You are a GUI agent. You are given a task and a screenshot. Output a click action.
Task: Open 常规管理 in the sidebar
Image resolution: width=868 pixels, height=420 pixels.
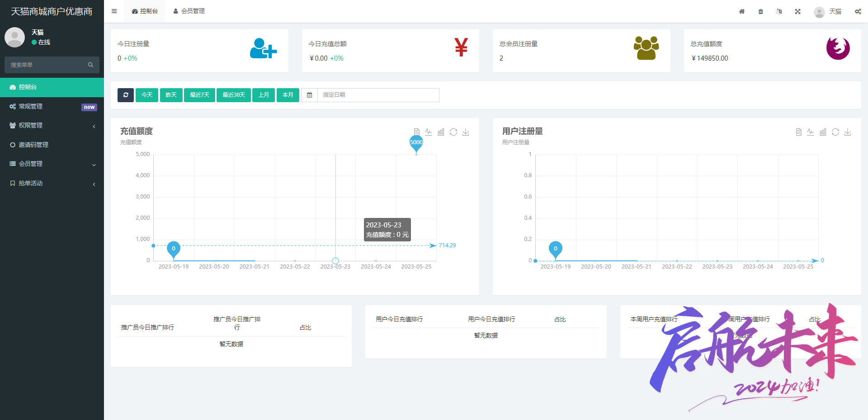52,107
